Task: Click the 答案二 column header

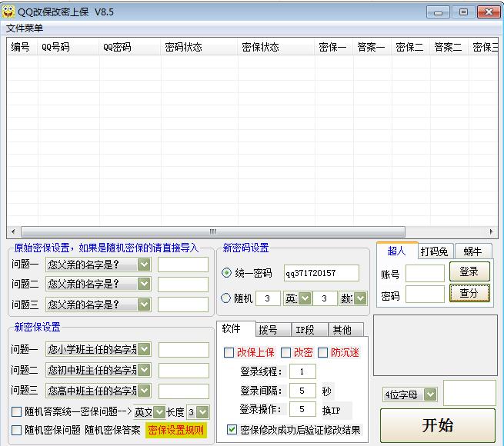Action: (x=449, y=47)
